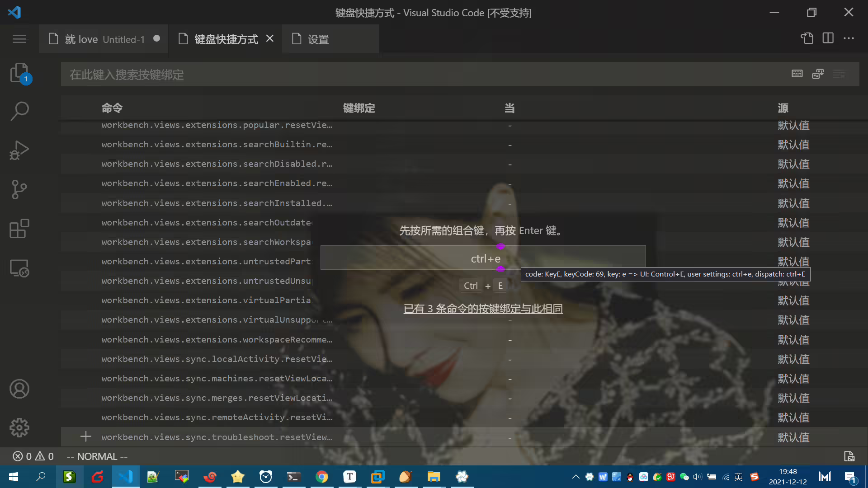Screen dimensions: 868x488
Task: Open the Accounts icon
Action: [19, 389]
